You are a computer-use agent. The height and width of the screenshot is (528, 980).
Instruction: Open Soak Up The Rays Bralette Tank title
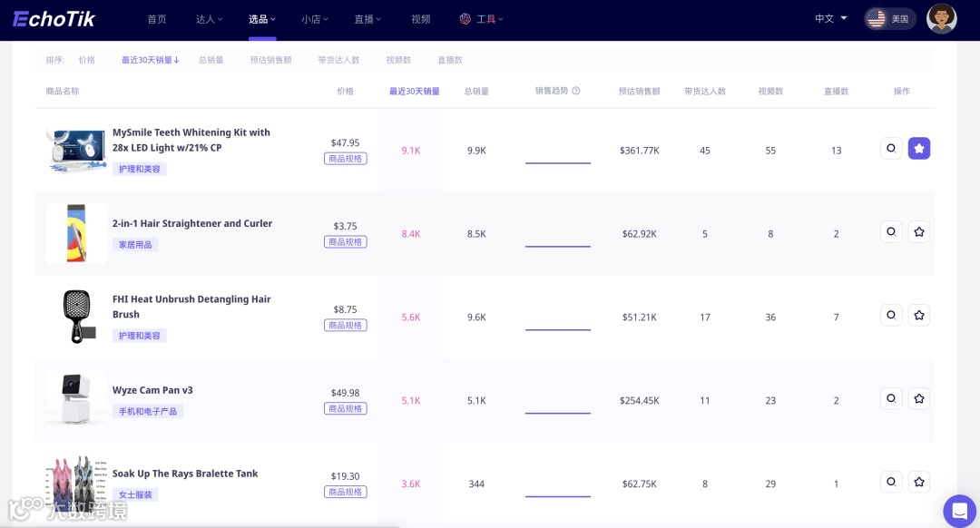click(185, 474)
